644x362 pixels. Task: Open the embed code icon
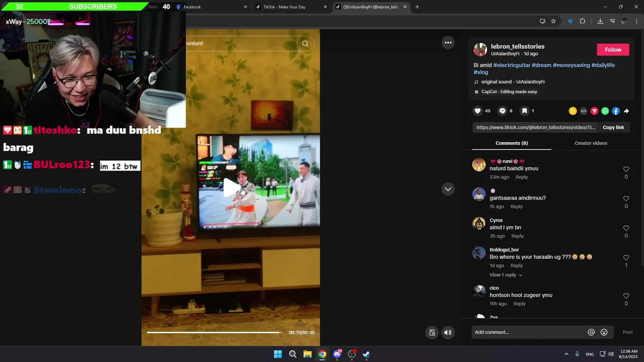[584, 111]
